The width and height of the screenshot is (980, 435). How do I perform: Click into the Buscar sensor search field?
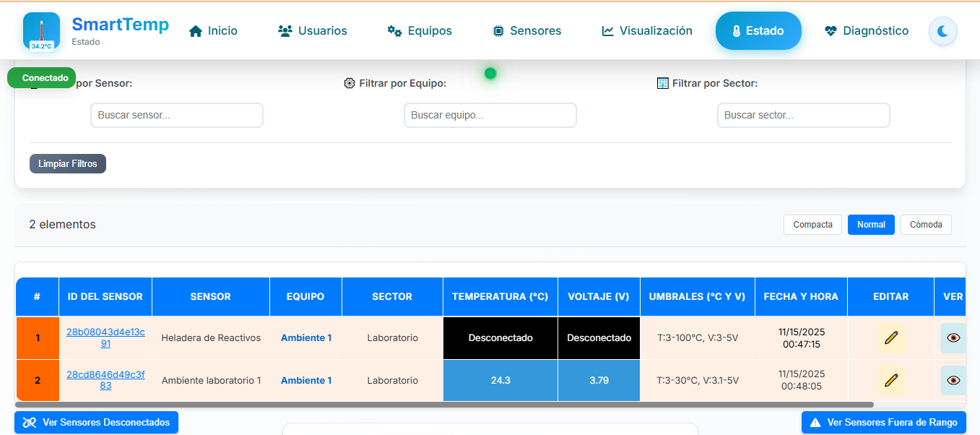(x=176, y=115)
